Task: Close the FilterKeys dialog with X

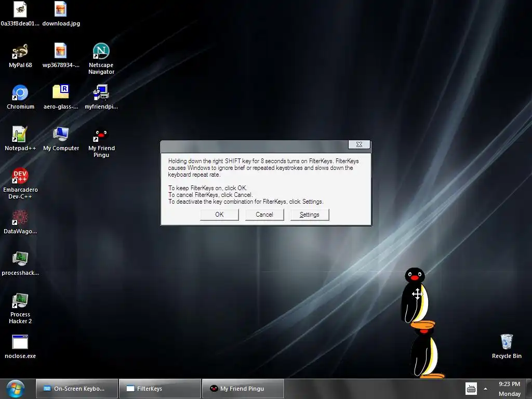Action: pyautogui.click(x=359, y=144)
